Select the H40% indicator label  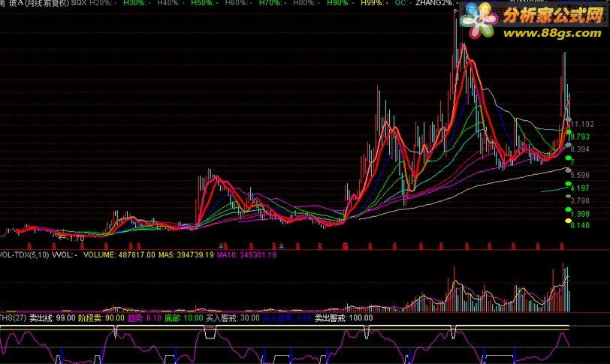tap(171, 3)
